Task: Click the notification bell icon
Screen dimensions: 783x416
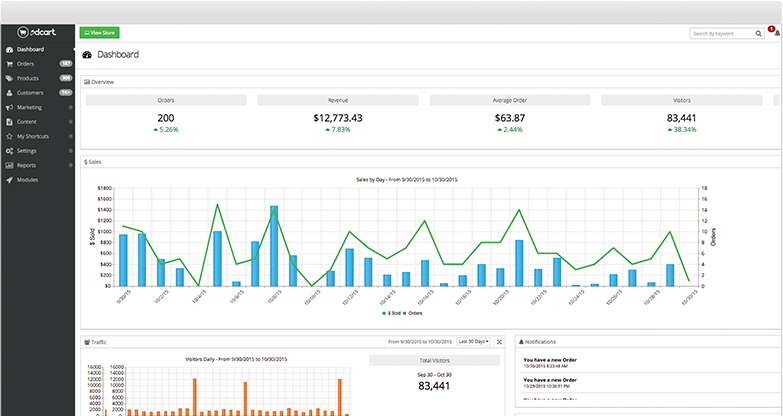Action: 777,33
